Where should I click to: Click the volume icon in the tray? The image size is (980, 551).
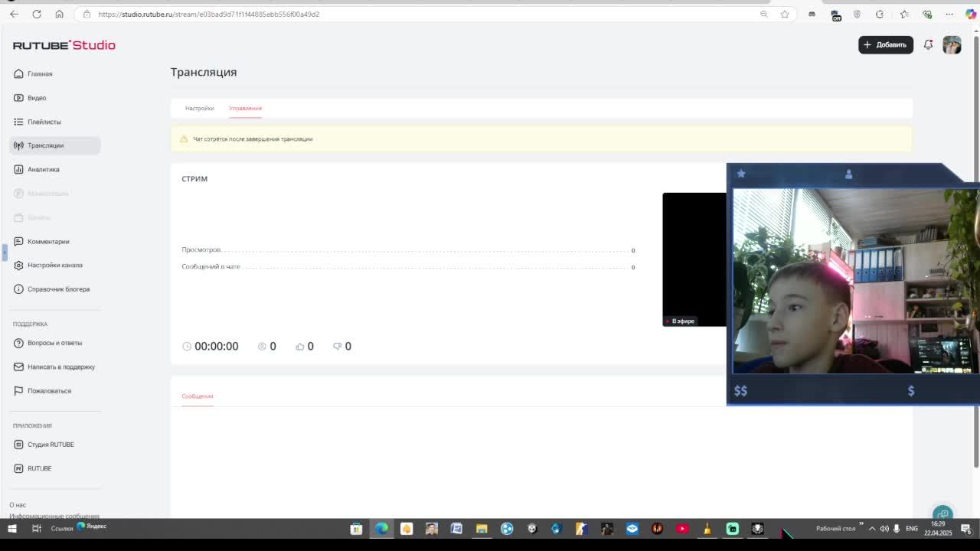tap(884, 529)
